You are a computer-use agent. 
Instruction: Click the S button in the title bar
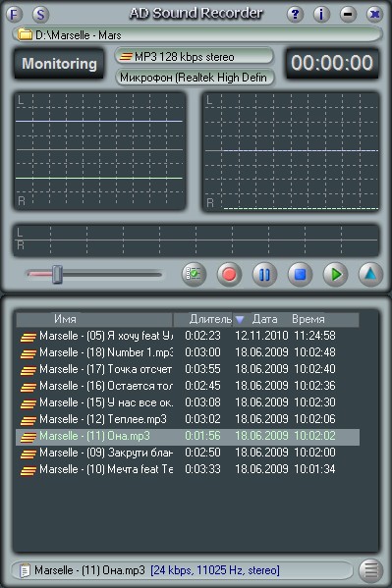(x=40, y=15)
